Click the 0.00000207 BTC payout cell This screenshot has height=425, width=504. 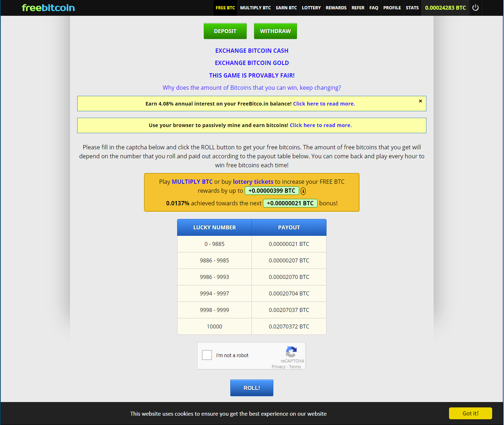tap(289, 261)
